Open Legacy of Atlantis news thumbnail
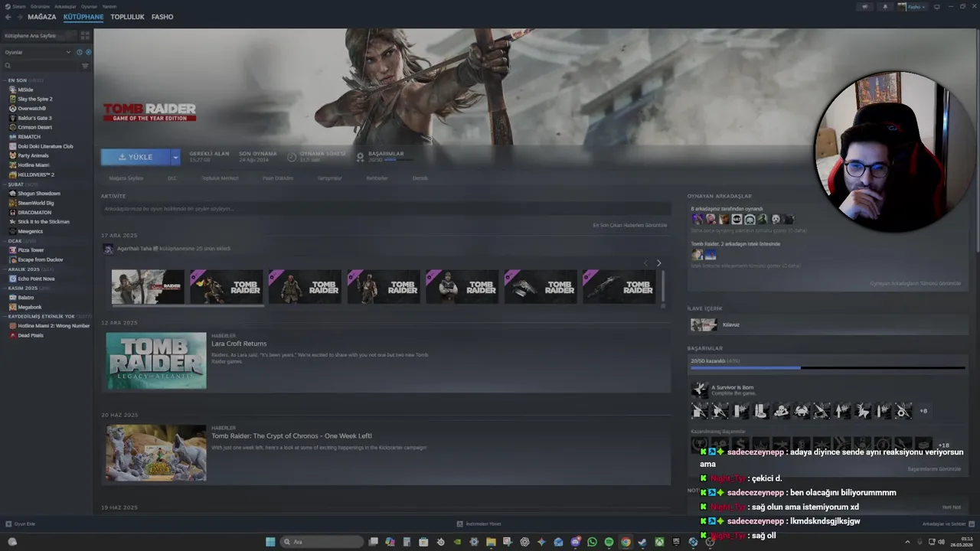The image size is (980, 551). point(156,360)
